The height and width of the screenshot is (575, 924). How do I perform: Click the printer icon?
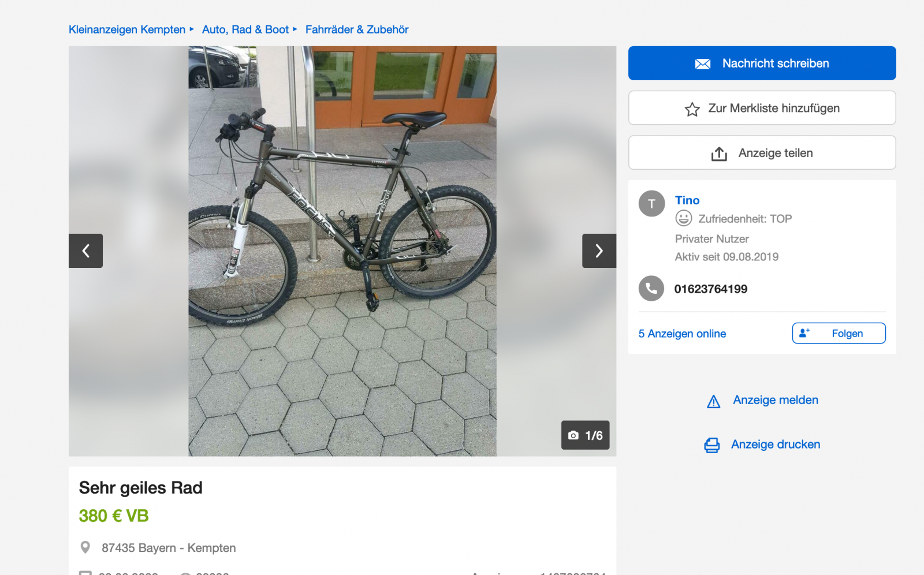point(712,445)
